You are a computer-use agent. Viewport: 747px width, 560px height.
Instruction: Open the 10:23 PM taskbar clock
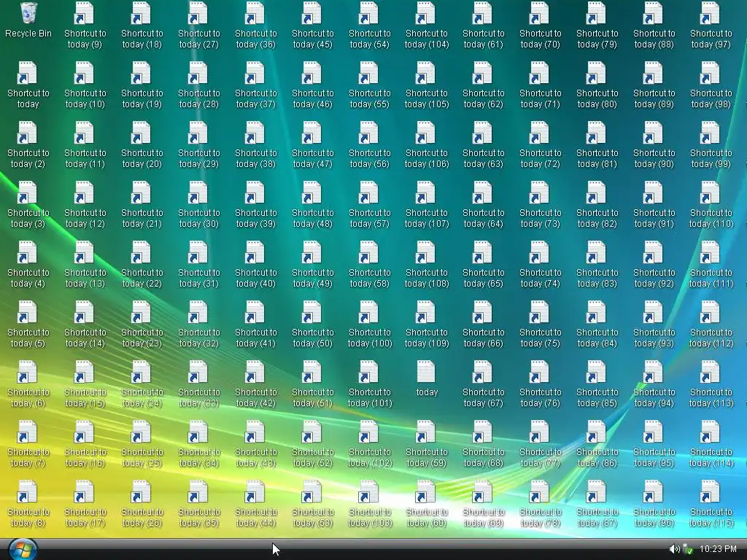(x=718, y=549)
